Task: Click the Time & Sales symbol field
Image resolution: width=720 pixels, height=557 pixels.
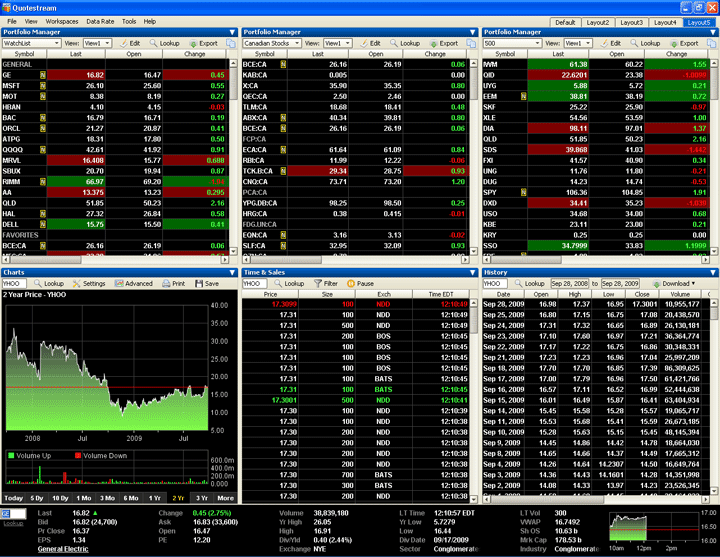Action: [256, 283]
